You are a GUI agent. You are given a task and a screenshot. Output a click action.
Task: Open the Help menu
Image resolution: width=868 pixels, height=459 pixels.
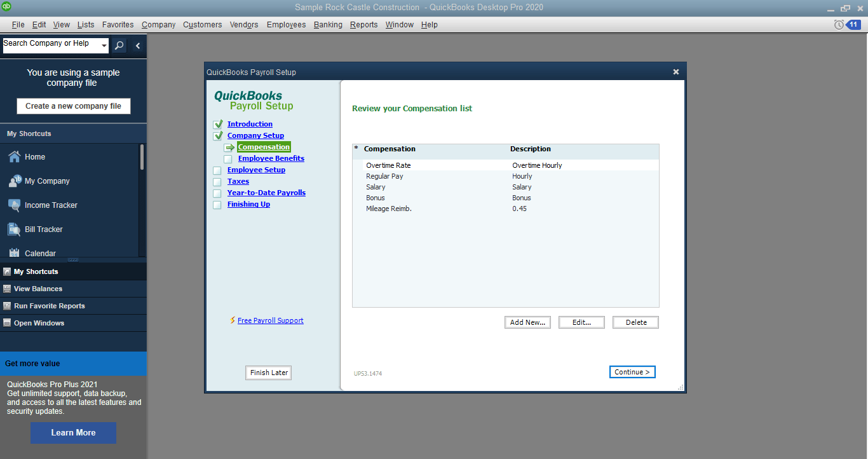(430, 25)
